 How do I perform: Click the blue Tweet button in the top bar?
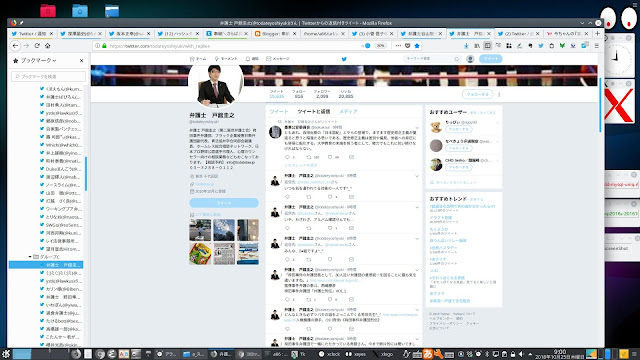(491, 59)
